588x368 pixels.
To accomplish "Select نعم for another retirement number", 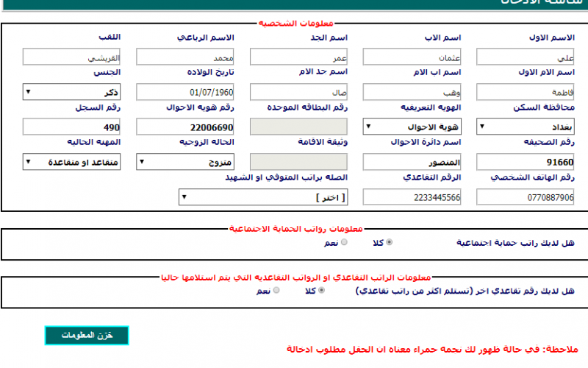I will [x=276, y=290].
